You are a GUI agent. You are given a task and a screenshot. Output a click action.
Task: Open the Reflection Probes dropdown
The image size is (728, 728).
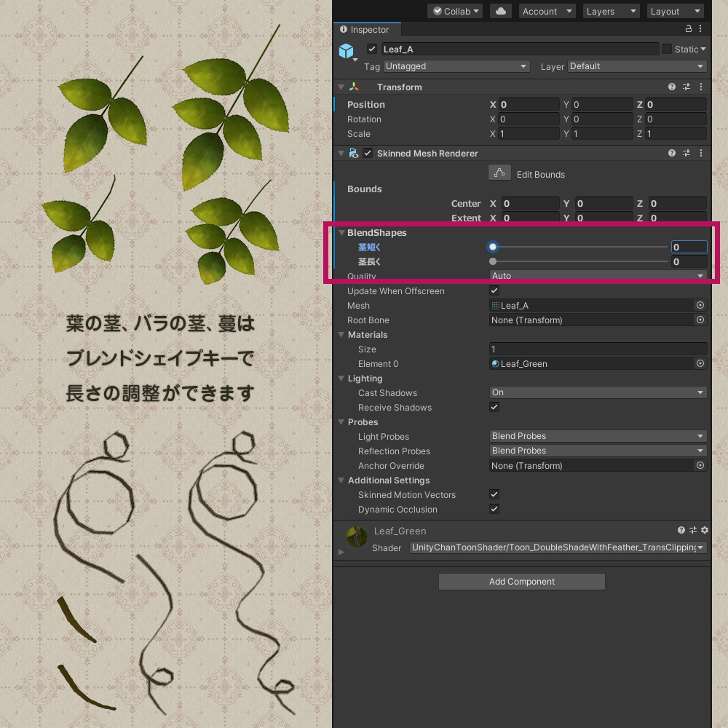click(x=598, y=451)
